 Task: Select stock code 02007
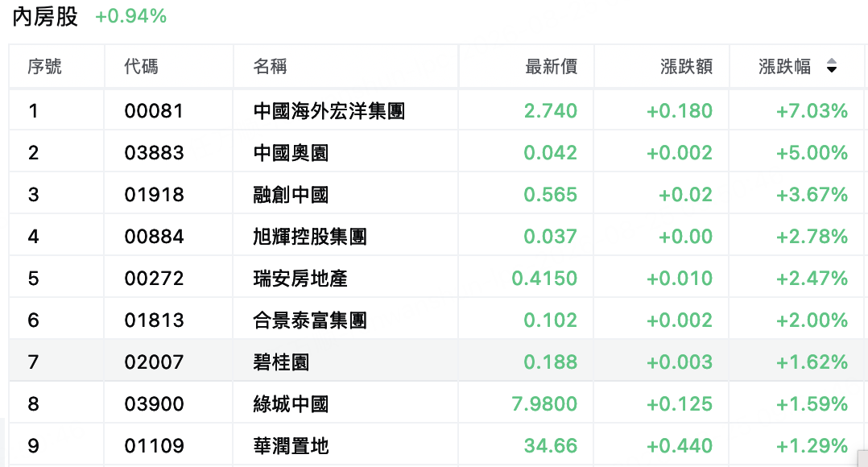pyautogui.click(x=154, y=362)
